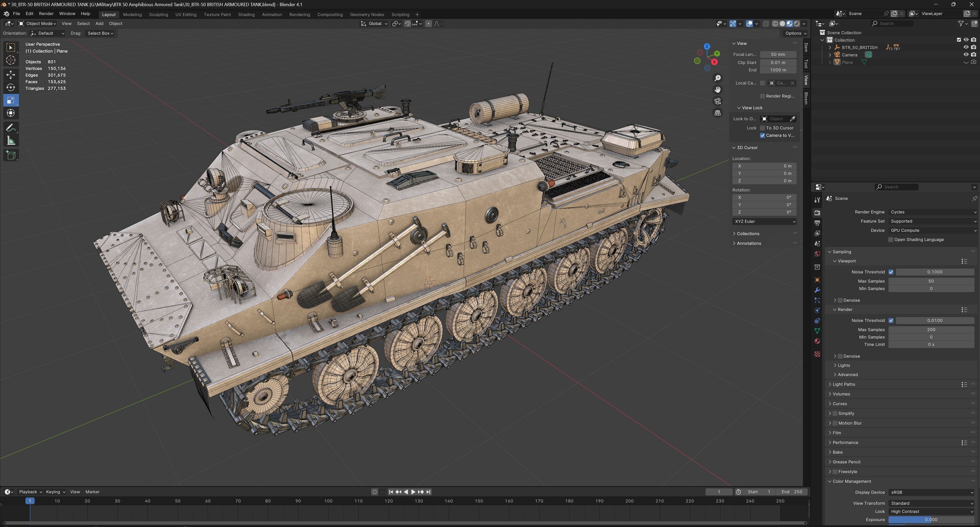Click the Options button in viewport
This screenshot has width=980, height=527.
[796, 33]
